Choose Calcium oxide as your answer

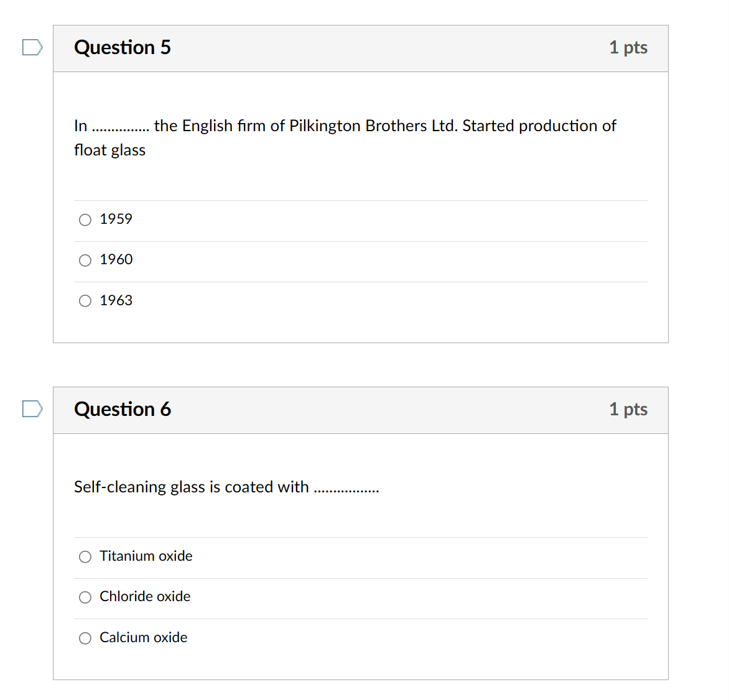85,638
